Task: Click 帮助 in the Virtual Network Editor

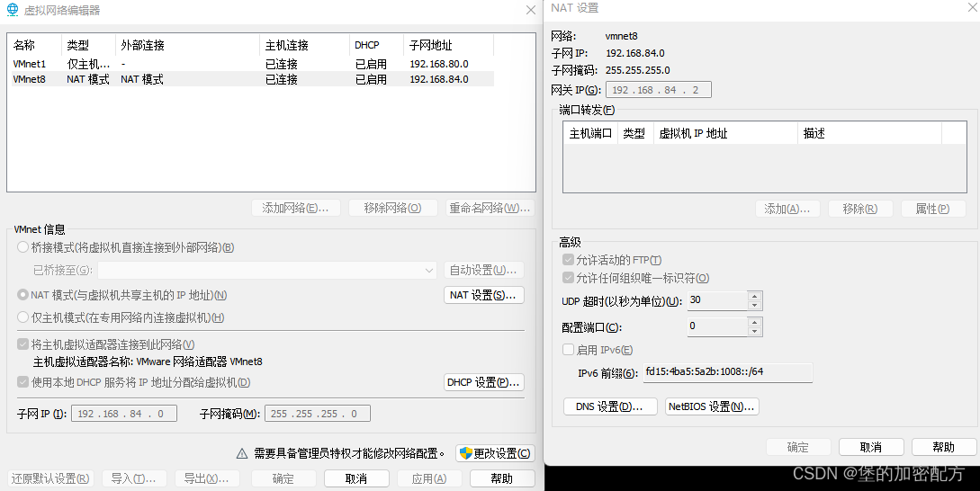Action: point(502,478)
